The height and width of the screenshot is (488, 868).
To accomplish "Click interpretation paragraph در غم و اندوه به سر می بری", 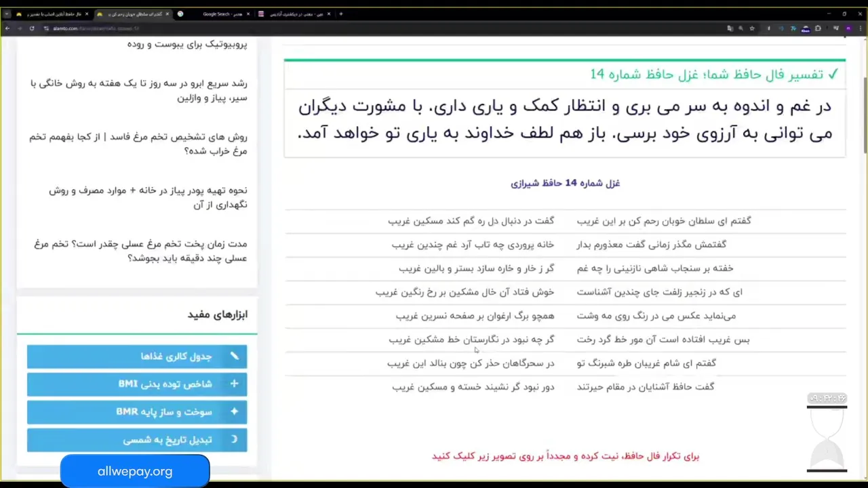I will pos(564,119).
